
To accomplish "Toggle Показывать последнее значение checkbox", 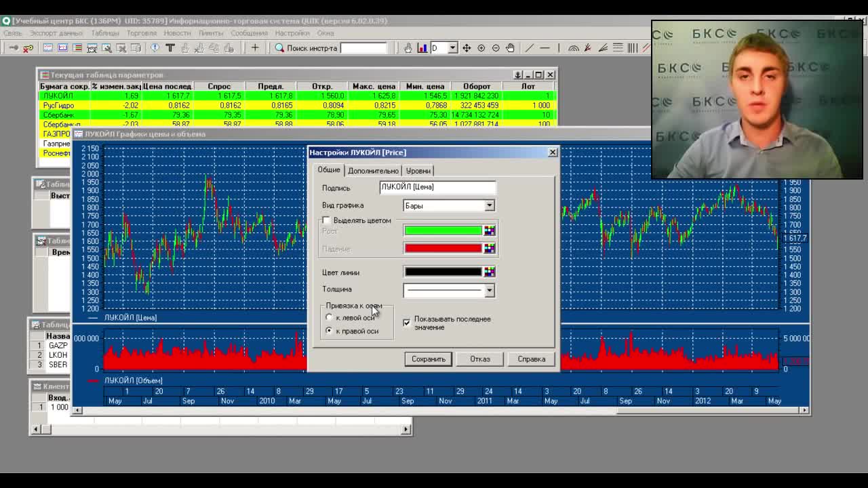I will click(x=407, y=323).
